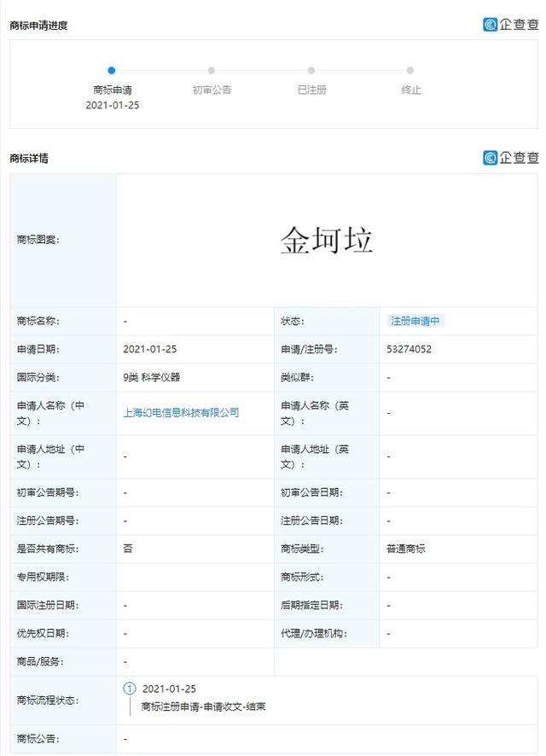546x756 pixels.
Task: Click the 普通商标 trademark type value
Action: (406, 549)
